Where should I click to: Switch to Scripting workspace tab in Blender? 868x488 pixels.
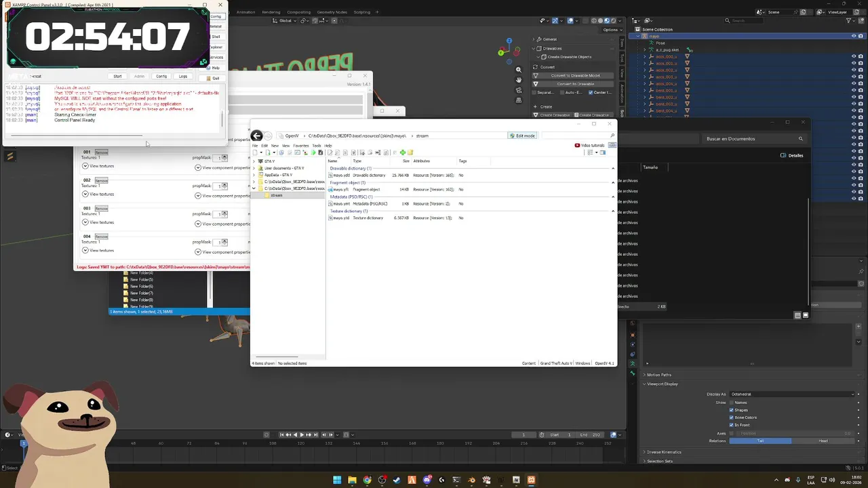(362, 12)
